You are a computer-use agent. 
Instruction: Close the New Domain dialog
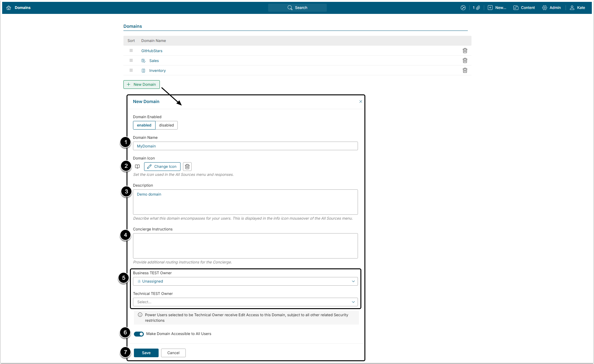pyautogui.click(x=361, y=101)
